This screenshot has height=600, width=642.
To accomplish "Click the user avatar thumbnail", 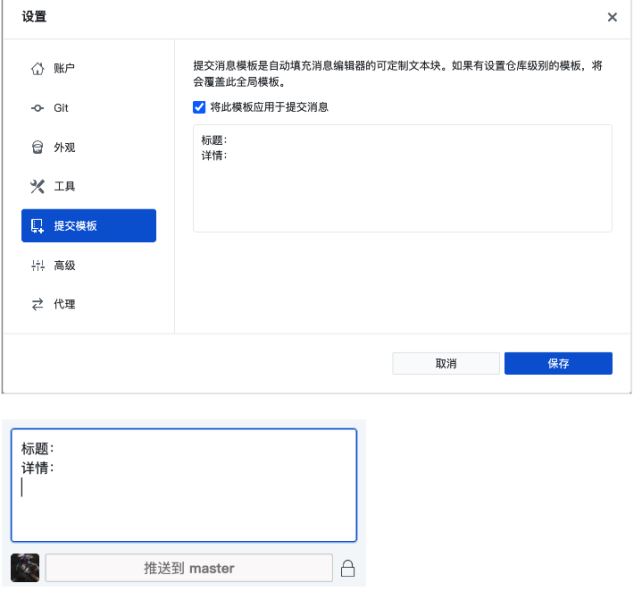I will coord(25,568).
